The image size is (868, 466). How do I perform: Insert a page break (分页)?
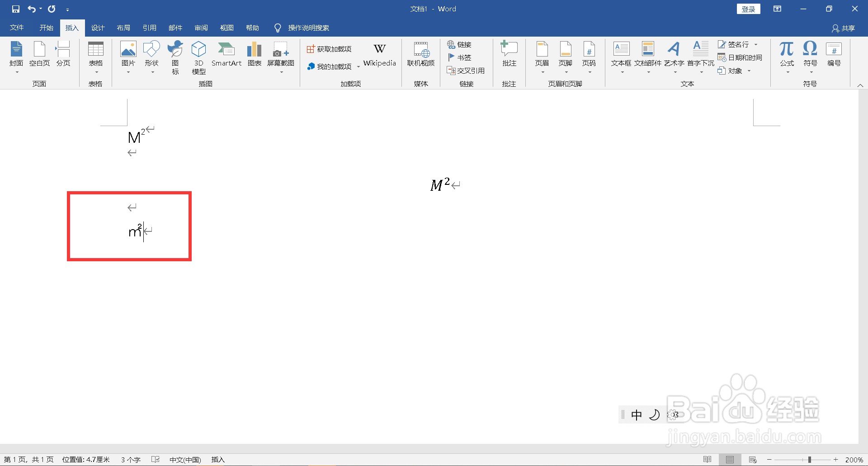(63, 54)
